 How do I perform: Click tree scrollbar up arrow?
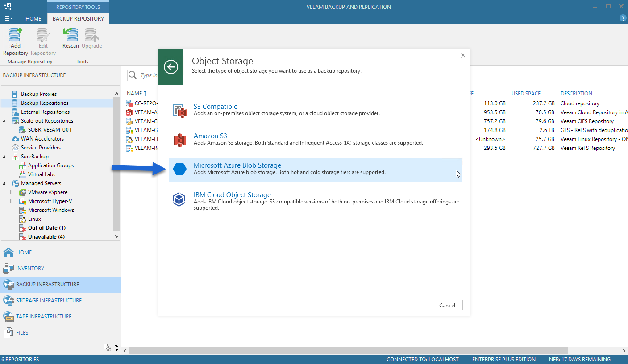[117, 94]
